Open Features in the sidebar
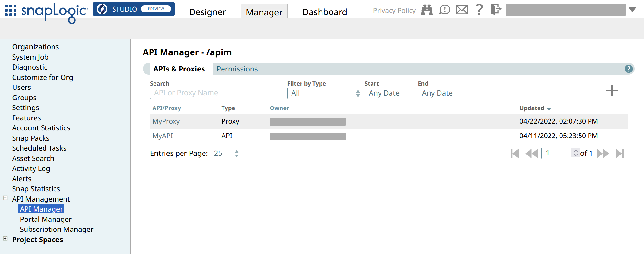Image resolution: width=644 pixels, height=254 pixels. click(x=26, y=118)
